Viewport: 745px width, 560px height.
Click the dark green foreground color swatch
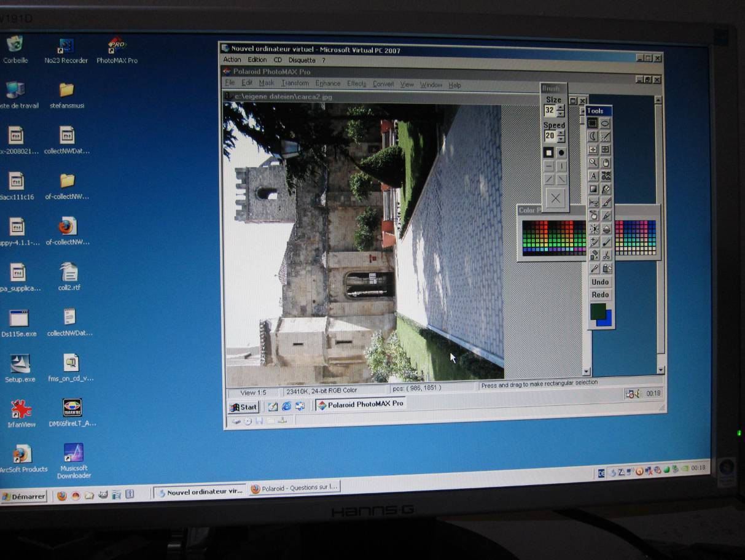(x=598, y=311)
